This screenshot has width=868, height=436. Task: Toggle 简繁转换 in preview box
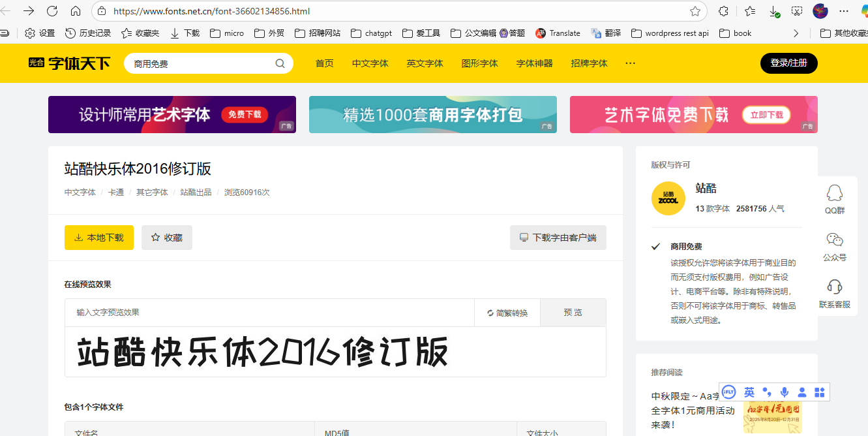507,313
